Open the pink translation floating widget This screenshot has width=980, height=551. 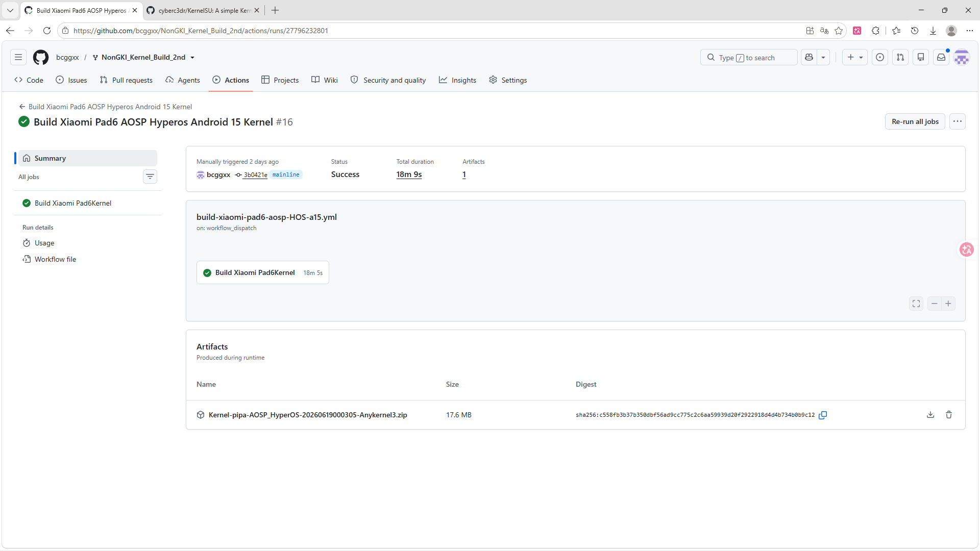[x=967, y=249]
